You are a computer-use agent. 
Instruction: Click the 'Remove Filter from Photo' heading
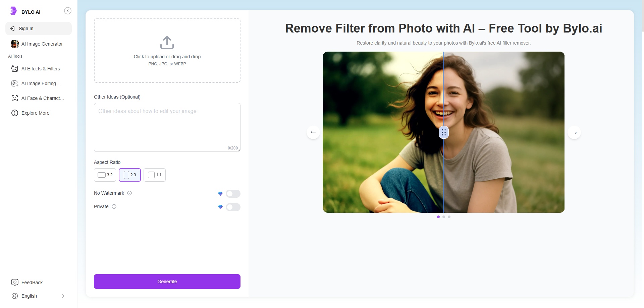pos(443,28)
